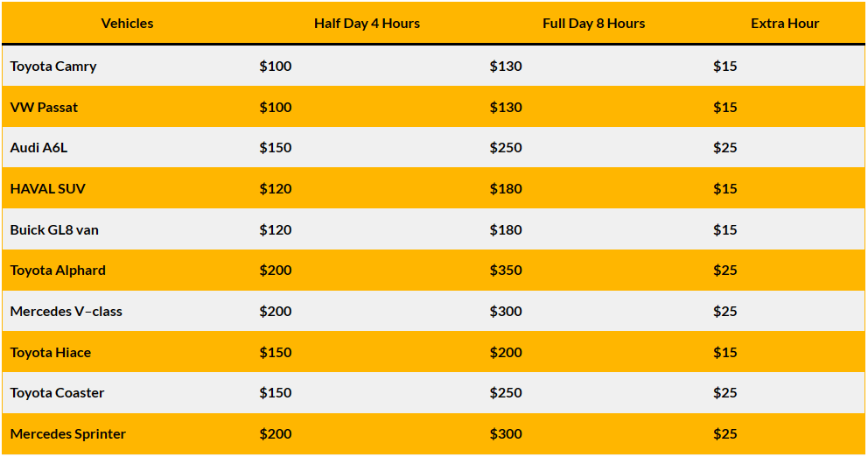Click the Buick GL8 van entry
This screenshot has width=868, height=457.
[54, 229]
